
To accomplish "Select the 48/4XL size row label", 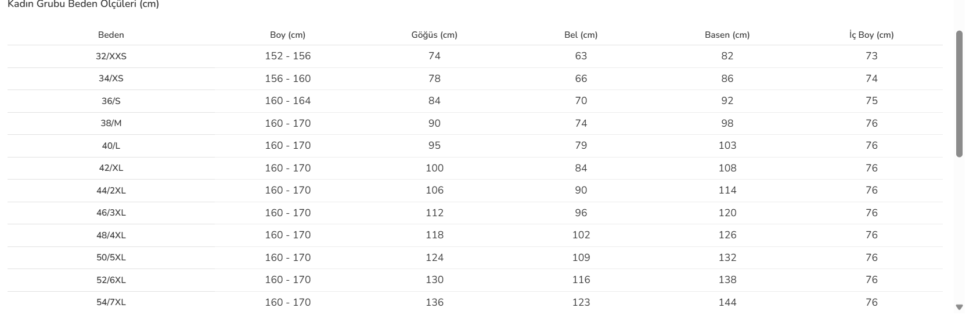I will tap(111, 235).
